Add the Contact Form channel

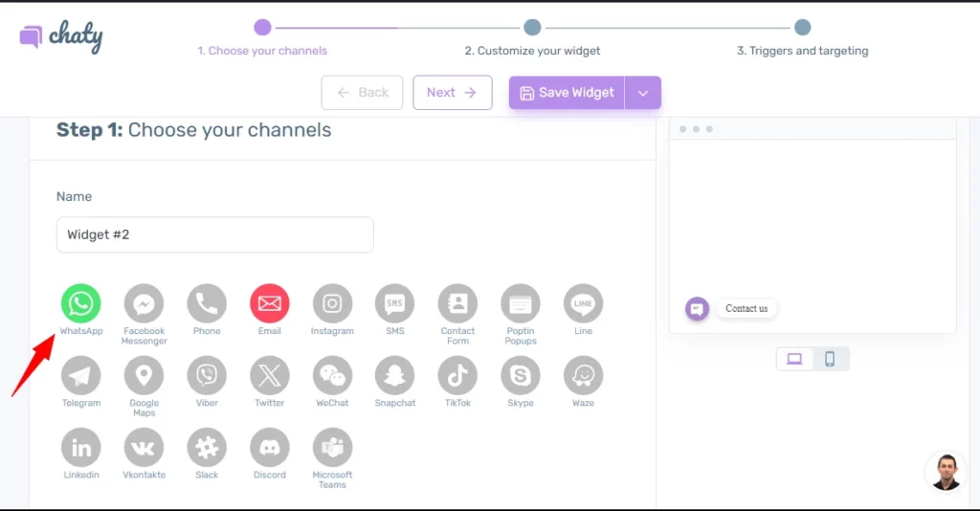[x=457, y=303]
